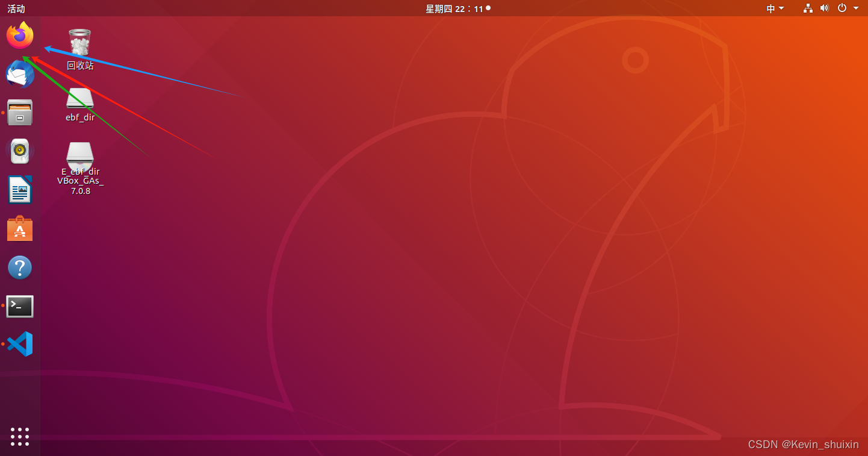Open the Files file manager

pyautogui.click(x=20, y=112)
